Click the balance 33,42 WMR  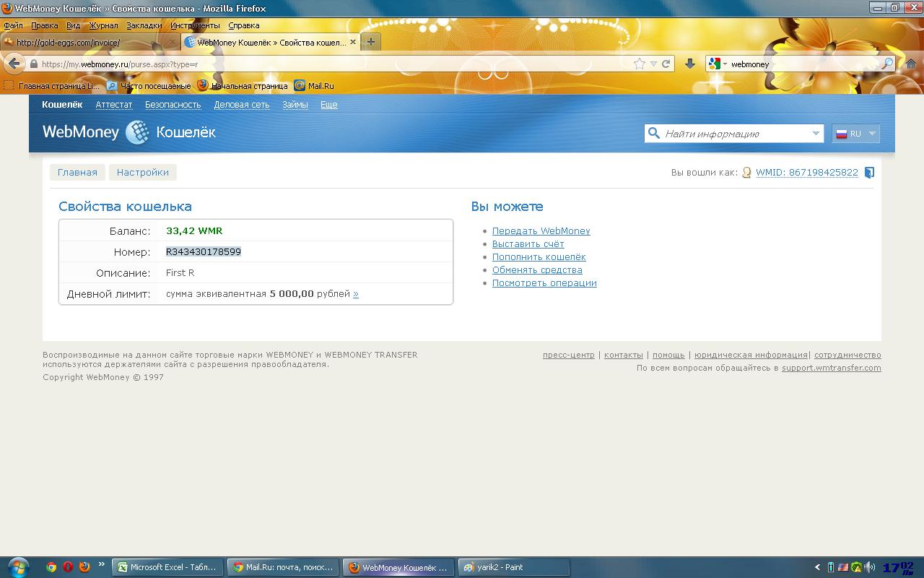click(194, 230)
